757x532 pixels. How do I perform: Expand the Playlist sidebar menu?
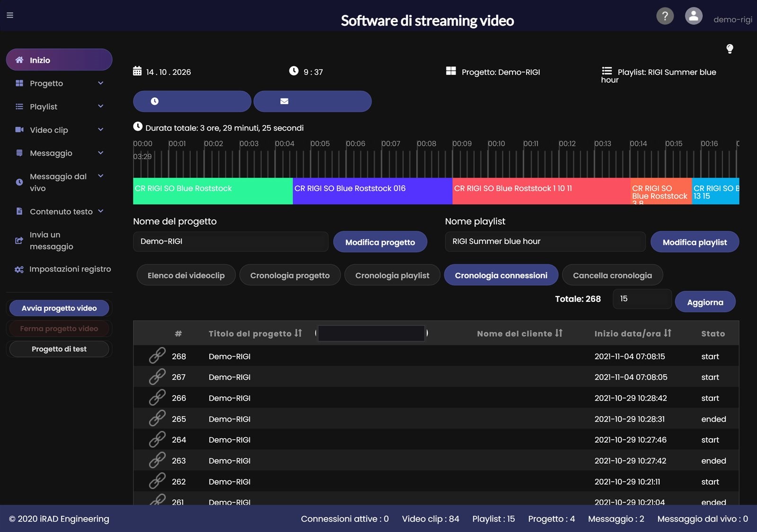pos(59,106)
